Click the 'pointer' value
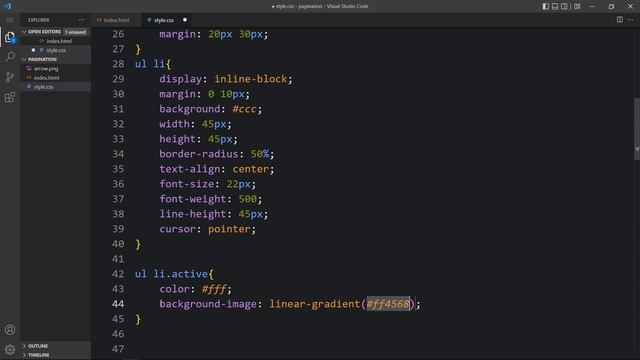Screen dimensions: 640x360 pyautogui.click(x=229, y=229)
